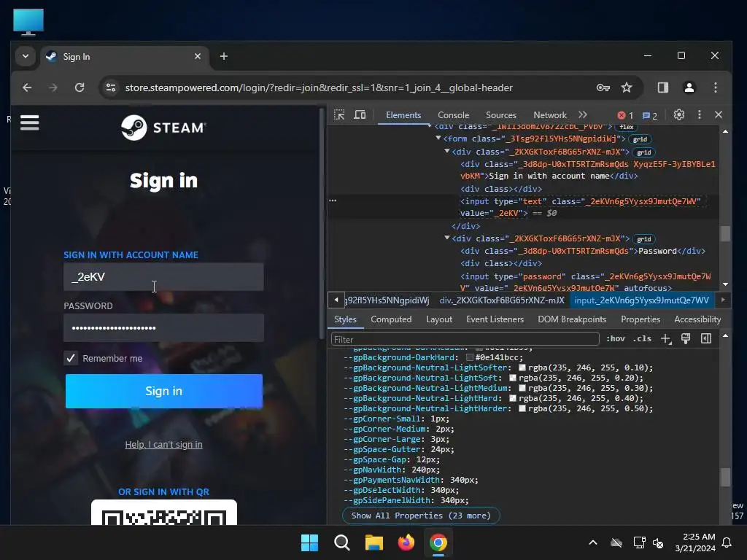Select input._2eKVn6g5Yysx9JmutQe7WV breadcrumb
The image size is (747, 560).
641,300
